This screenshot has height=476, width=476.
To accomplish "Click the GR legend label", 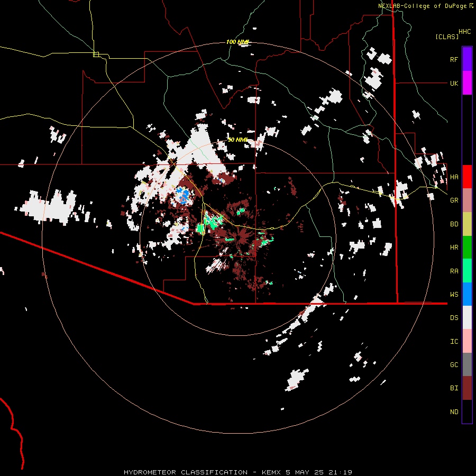I will coord(454,200).
